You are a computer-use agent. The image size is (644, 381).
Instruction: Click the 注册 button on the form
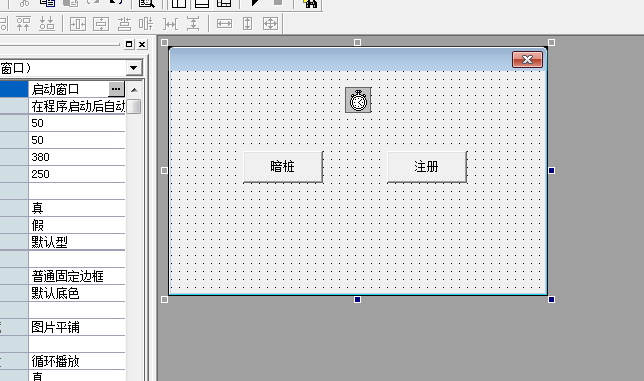(427, 167)
